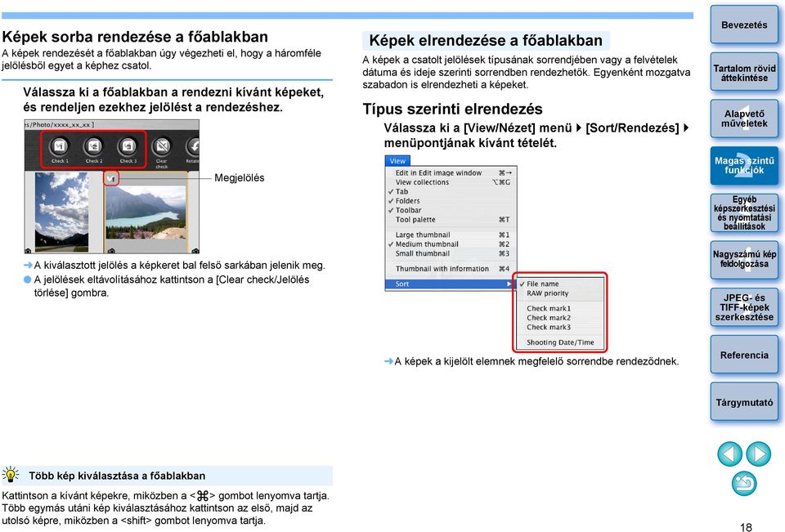This screenshot has width=785, height=532.
Task: Sort by File name
Action: pyautogui.click(x=560, y=284)
